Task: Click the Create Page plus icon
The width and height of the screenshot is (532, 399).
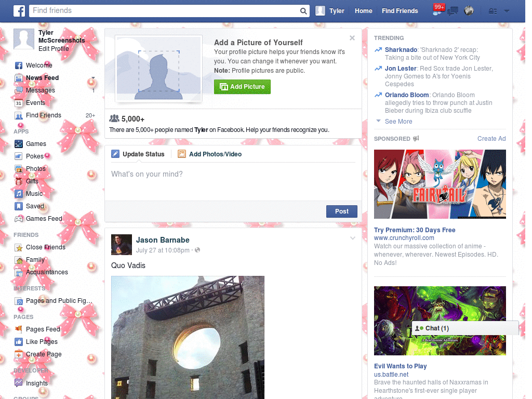Action: 19,354
